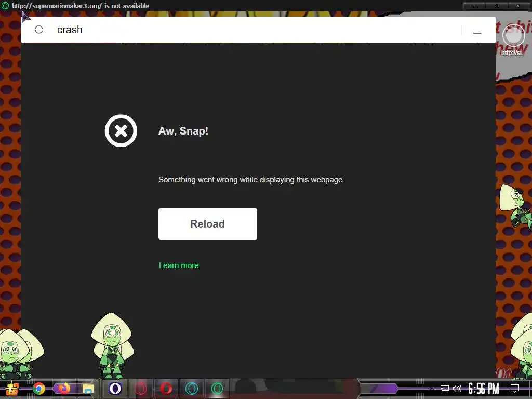532x399 pixels.
Task: Minimize the browser window
Action: pos(474,6)
